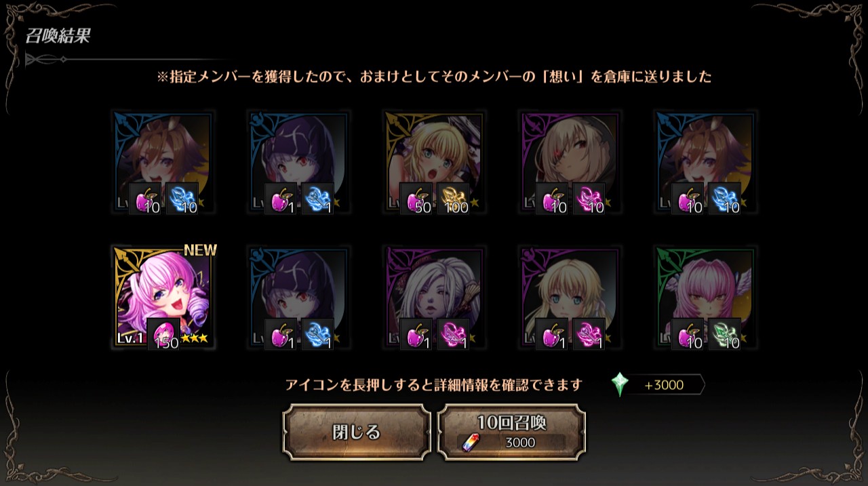Select the top-left brown-haired character card
The image size is (868, 486).
tap(163, 163)
